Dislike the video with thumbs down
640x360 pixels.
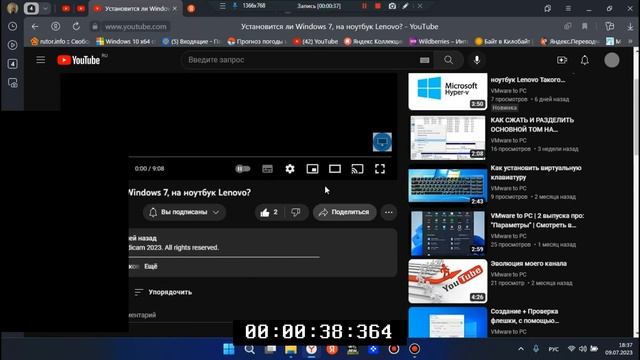coord(296,212)
